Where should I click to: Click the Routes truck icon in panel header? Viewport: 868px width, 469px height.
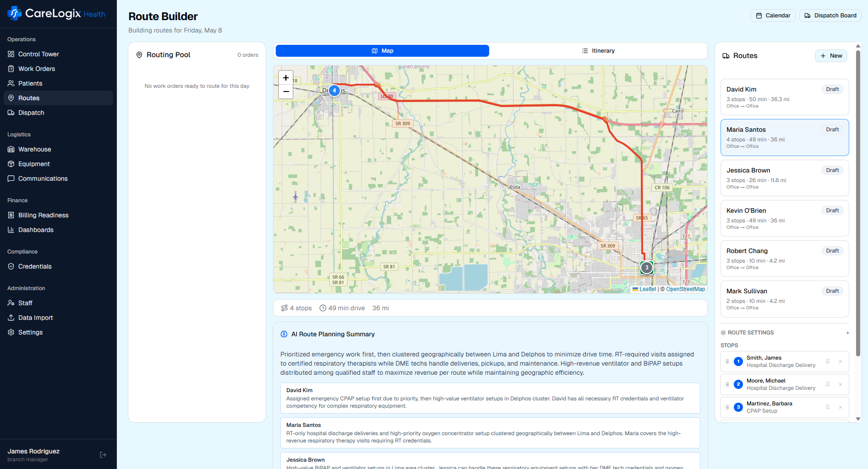coord(726,56)
